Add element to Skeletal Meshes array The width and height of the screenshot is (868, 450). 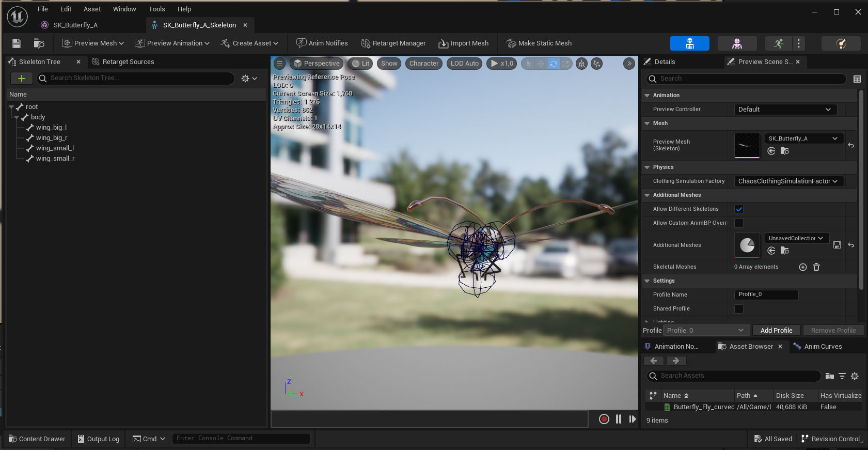point(803,267)
